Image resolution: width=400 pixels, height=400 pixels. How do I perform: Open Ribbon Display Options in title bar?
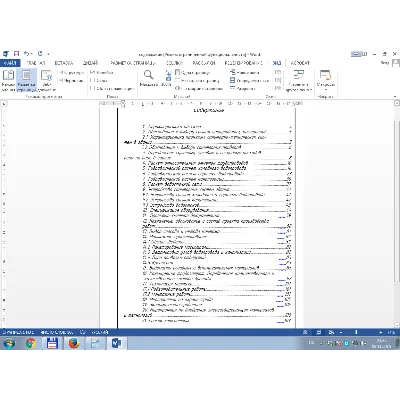(366, 54)
